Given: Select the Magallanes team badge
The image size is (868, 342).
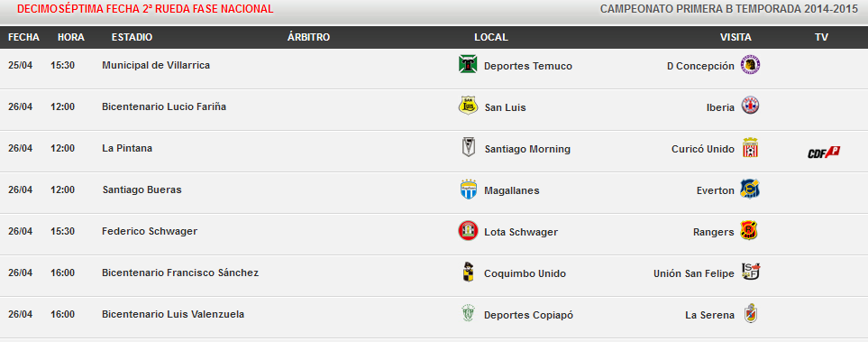Looking at the screenshot, I should tap(469, 189).
